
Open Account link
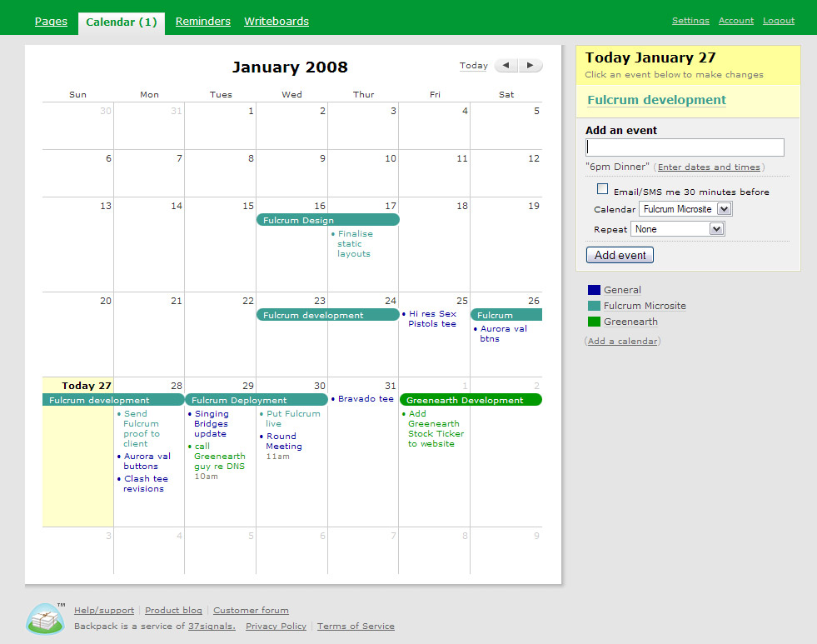(x=736, y=20)
